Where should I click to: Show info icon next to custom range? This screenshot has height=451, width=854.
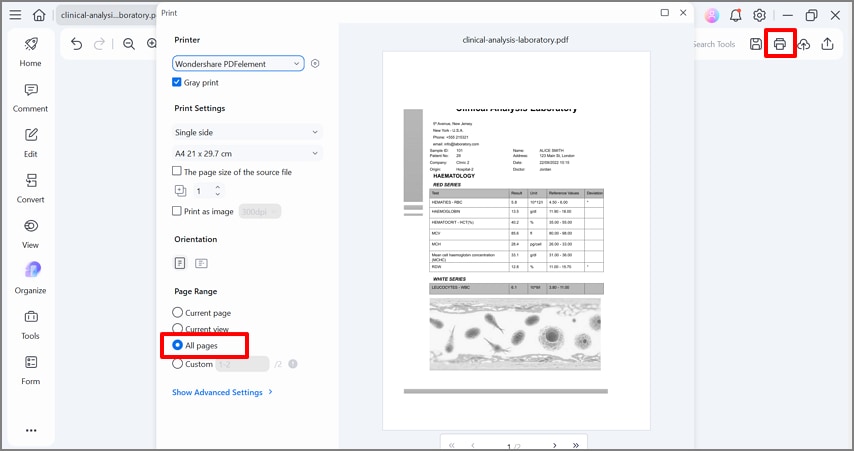(x=292, y=364)
